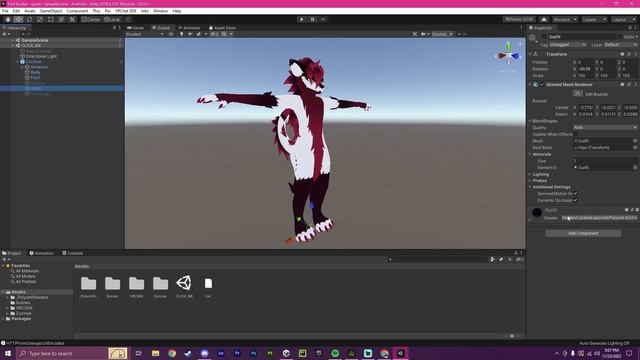640x360 pixels.
Task: Select Directional Light in the Hierarchy
Action: click(41, 56)
